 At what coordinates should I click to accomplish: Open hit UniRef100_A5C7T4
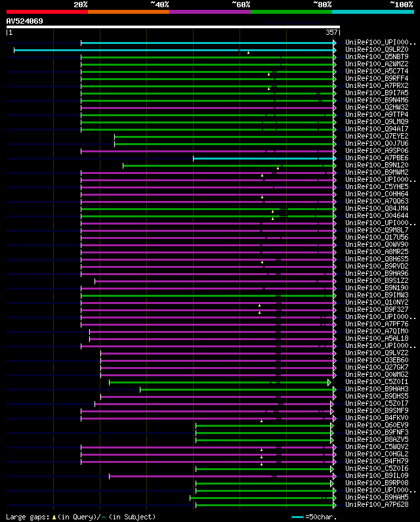pyautogui.click(x=377, y=72)
